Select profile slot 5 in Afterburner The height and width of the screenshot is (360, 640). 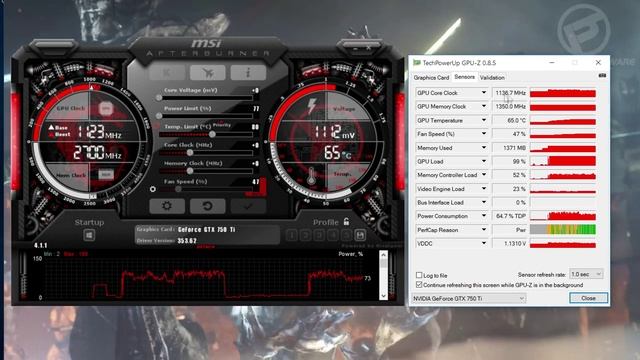pos(346,235)
